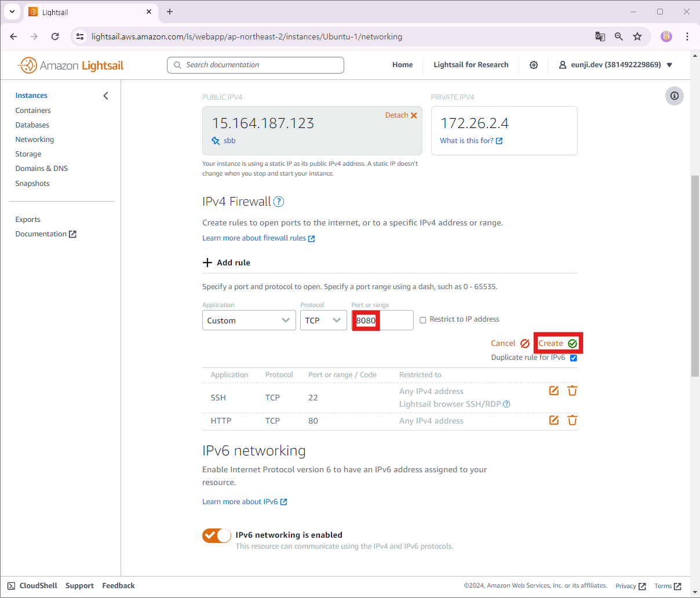
Task: Open the IPv4 Firewall help question mark
Action: coord(279,202)
